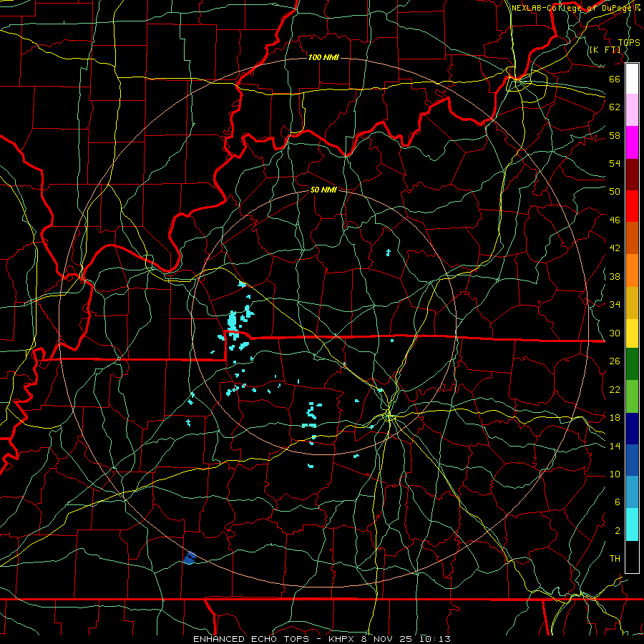
Task: Select the navy blue legend swatch
Action: tap(632, 429)
